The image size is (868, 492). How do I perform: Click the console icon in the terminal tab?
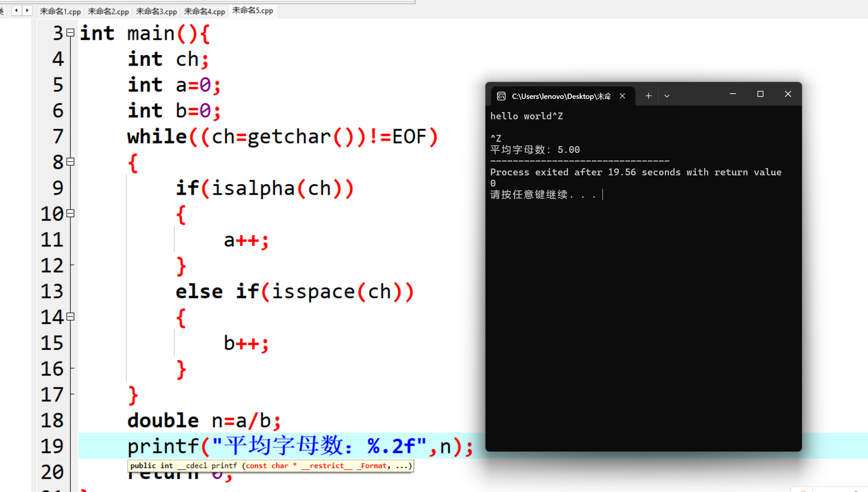point(501,96)
